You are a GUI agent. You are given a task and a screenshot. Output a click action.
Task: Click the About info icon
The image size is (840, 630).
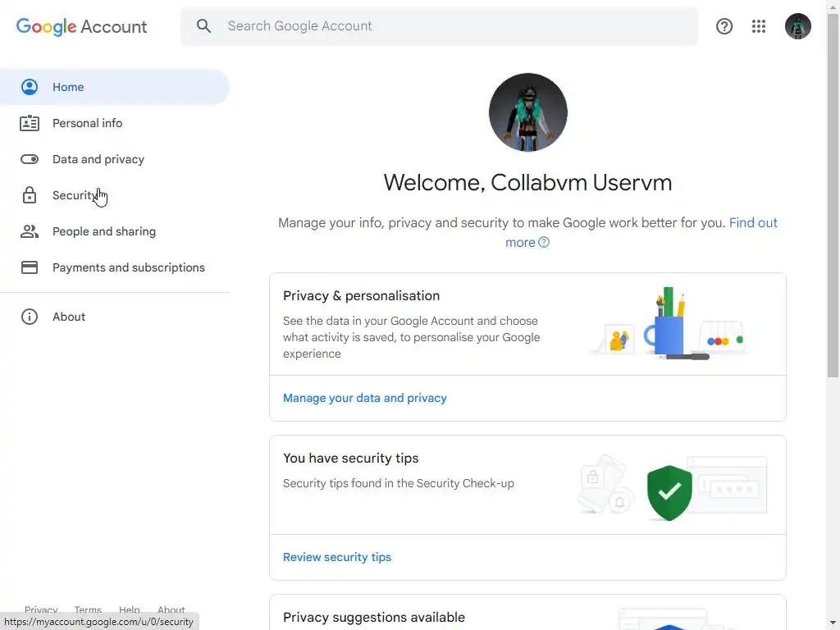(x=30, y=317)
